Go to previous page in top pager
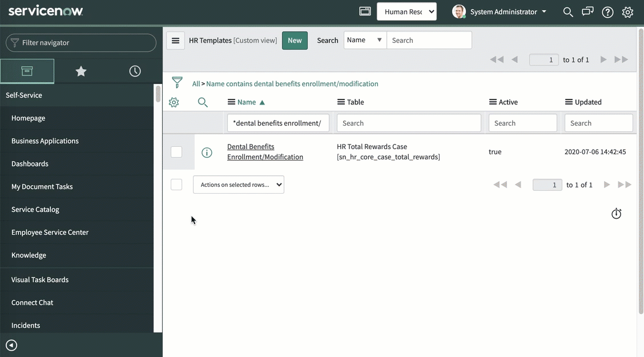Screen dimensions: 644x357 pos(514,59)
